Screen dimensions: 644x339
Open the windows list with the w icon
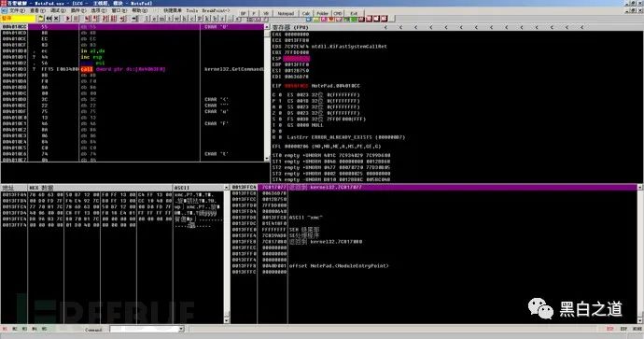coord(176,19)
